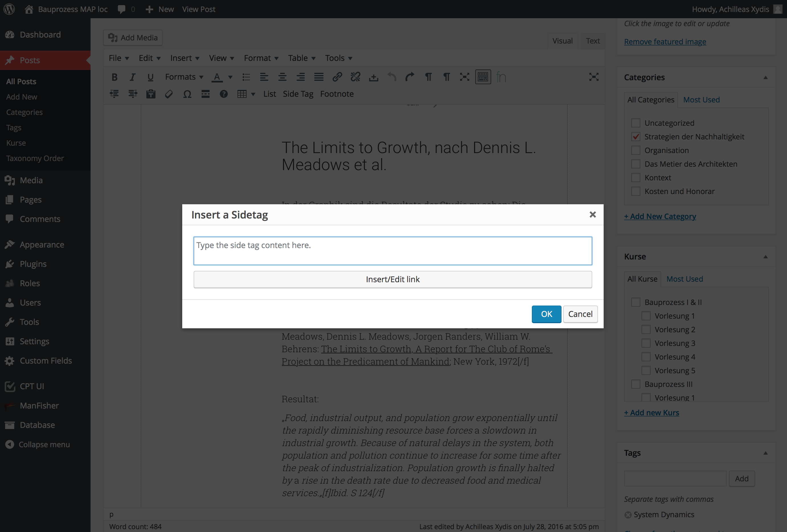Click + Add New Category link
This screenshot has width=787, height=532.
tap(660, 216)
